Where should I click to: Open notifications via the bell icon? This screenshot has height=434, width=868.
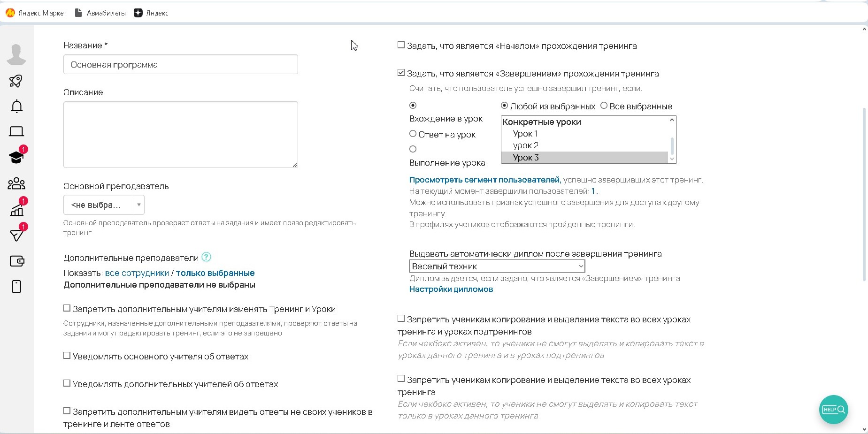click(x=17, y=106)
